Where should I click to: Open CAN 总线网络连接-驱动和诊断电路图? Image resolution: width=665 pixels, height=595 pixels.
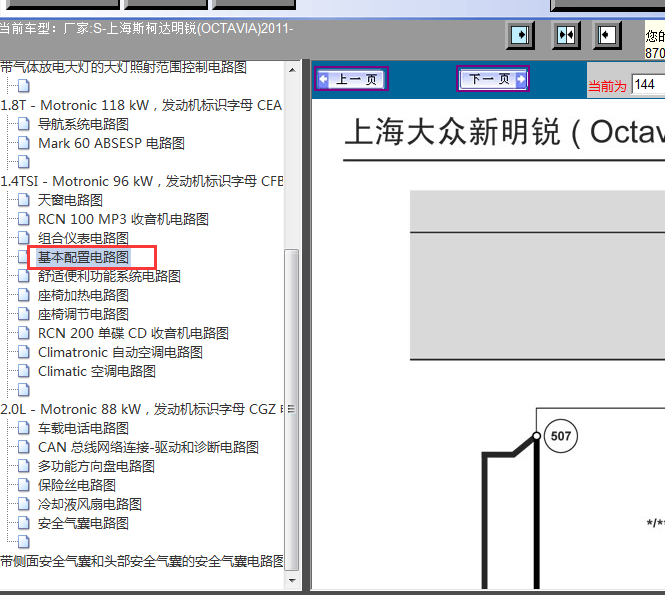pyautogui.click(x=148, y=447)
